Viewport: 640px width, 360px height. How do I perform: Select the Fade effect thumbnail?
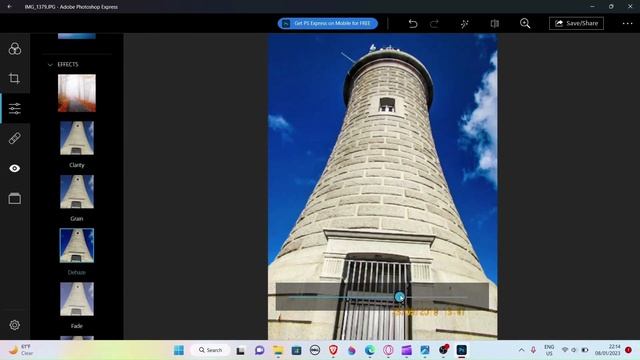point(77,299)
